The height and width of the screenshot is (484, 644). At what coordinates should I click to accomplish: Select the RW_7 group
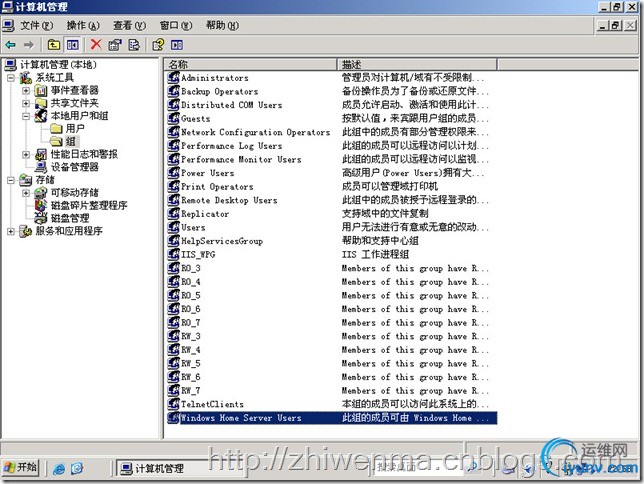point(191,390)
